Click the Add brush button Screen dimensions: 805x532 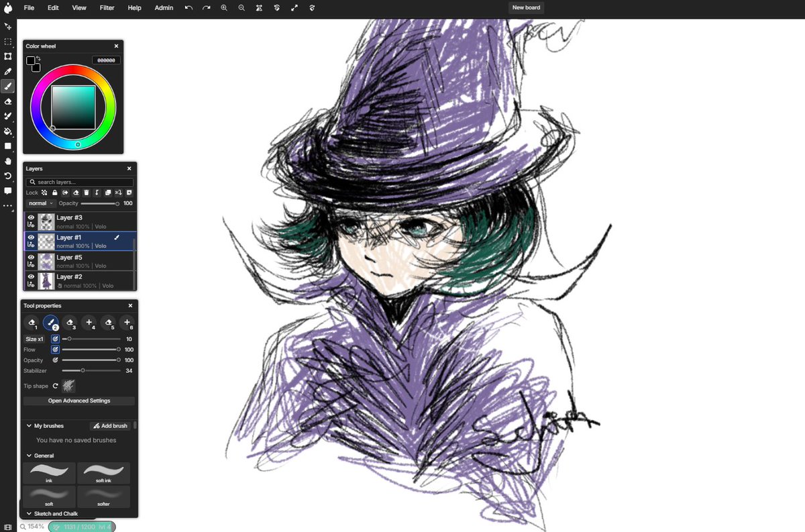(x=110, y=426)
